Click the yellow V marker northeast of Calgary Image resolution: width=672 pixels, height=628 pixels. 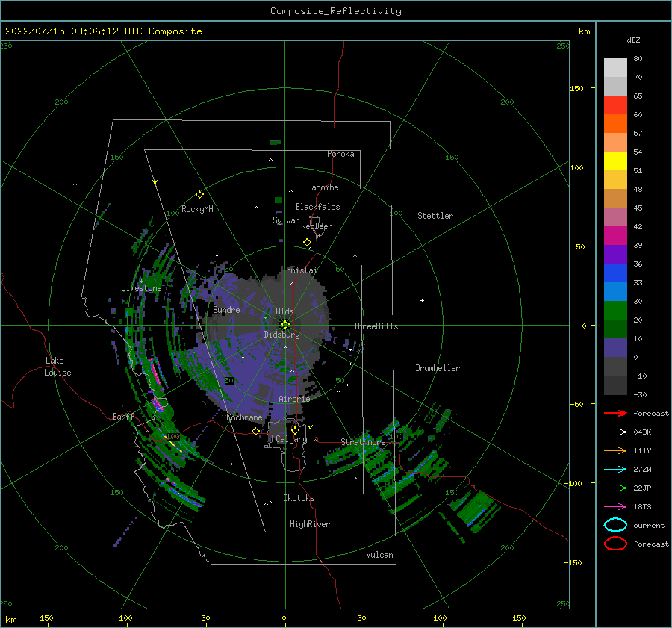[x=310, y=427]
